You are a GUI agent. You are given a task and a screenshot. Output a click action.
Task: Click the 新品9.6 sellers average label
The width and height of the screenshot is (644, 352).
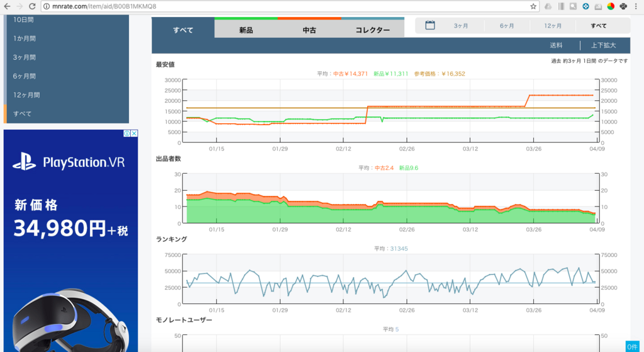coord(409,167)
